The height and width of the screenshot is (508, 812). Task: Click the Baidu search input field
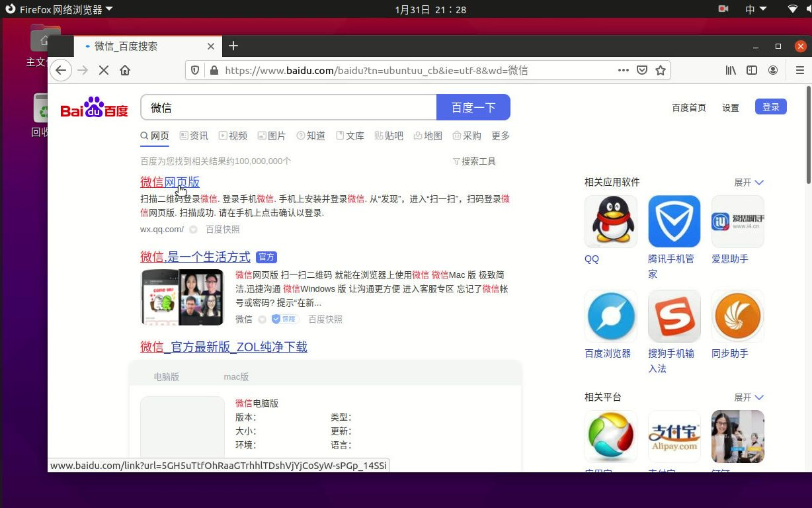(x=289, y=107)
